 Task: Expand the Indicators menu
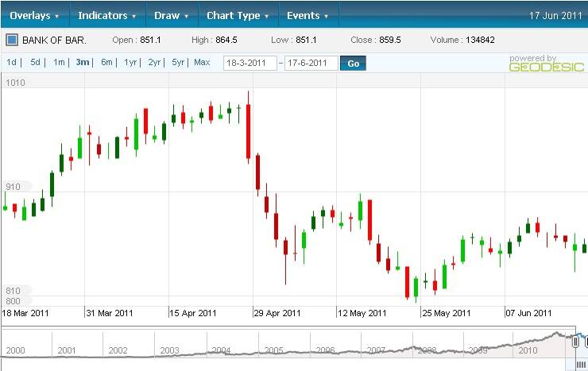(x=106, y=16)
